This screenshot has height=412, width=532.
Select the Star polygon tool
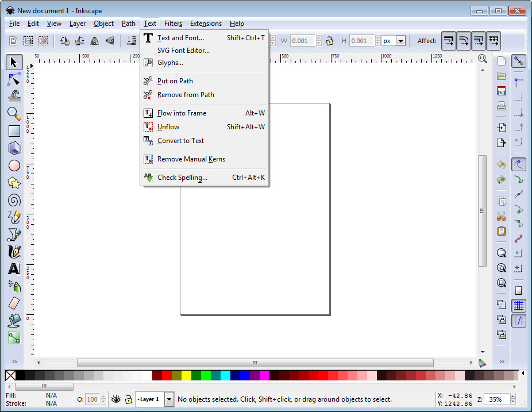[x=14, y=183]
